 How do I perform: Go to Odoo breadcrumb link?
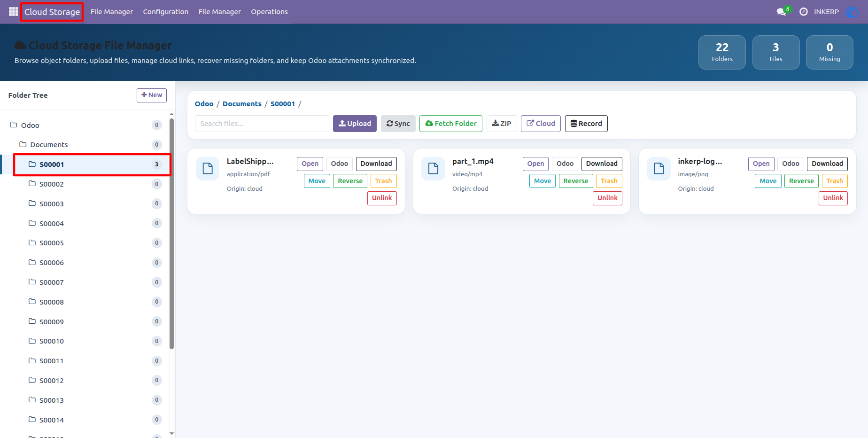[x=204, y=104]
